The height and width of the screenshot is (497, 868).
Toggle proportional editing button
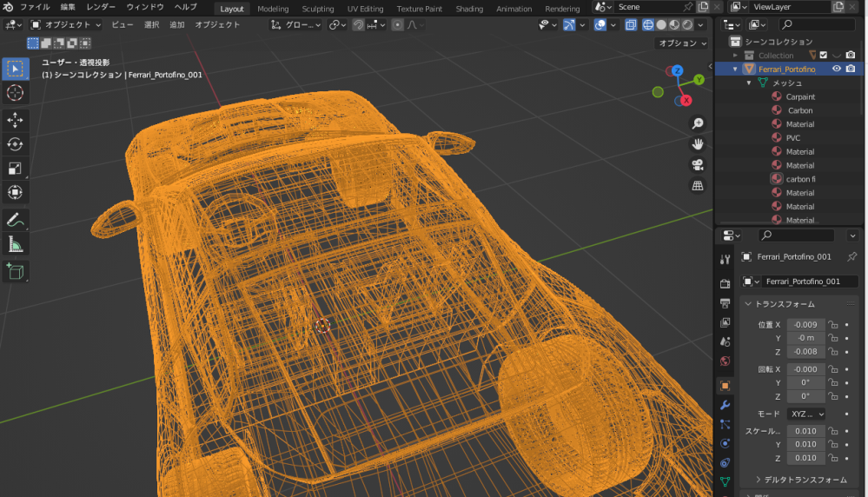tap(397, 25)
